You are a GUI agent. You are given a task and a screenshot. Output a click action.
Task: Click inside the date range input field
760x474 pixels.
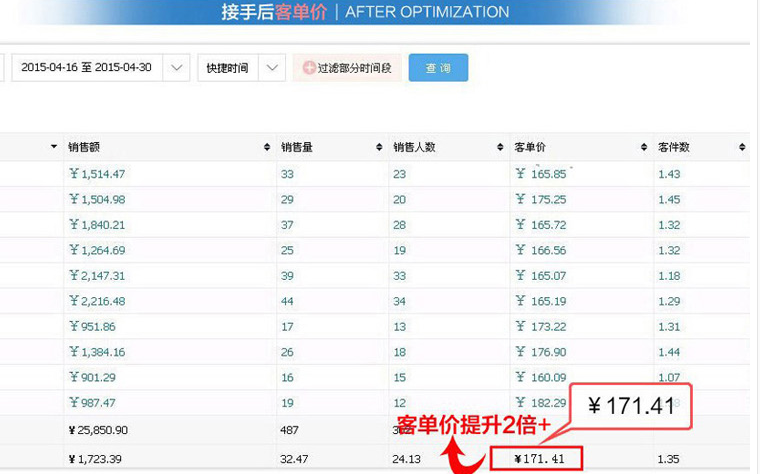86,68
